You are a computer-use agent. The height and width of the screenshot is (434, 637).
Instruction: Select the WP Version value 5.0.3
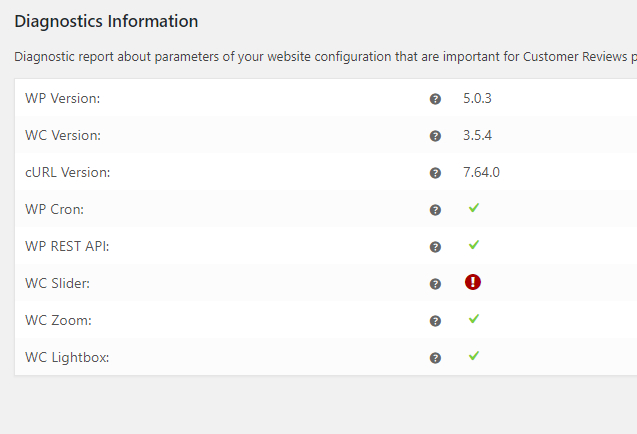click(x=477, y=98)
